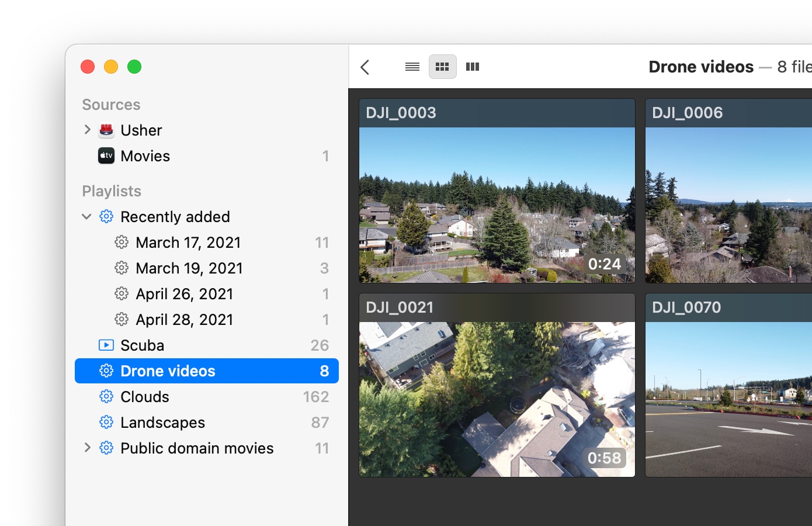Viewport: 812px width, 526px height.
Task: Open the March 17, 2021 playlist
Action: [207, 242]
